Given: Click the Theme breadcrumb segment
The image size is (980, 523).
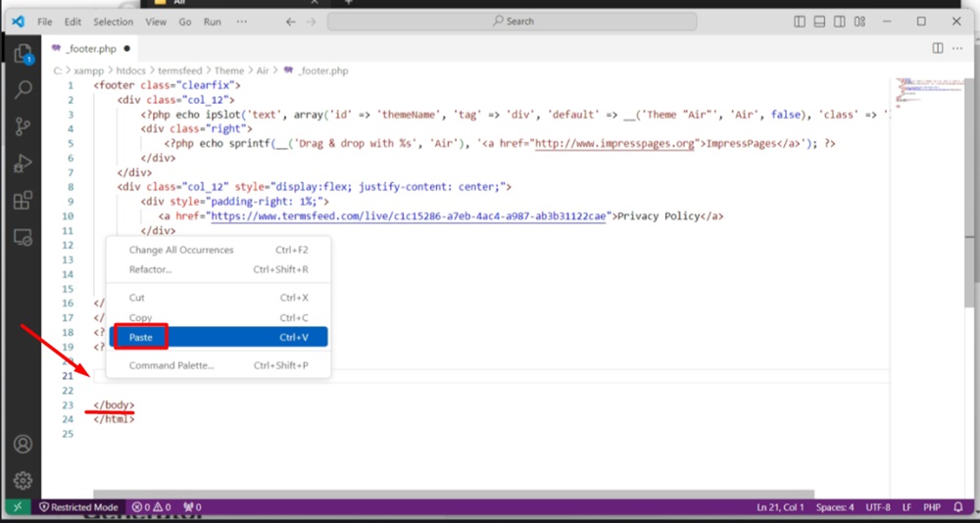Looking at the screenshot, I should pyautogui.click(x=229, y=71).
